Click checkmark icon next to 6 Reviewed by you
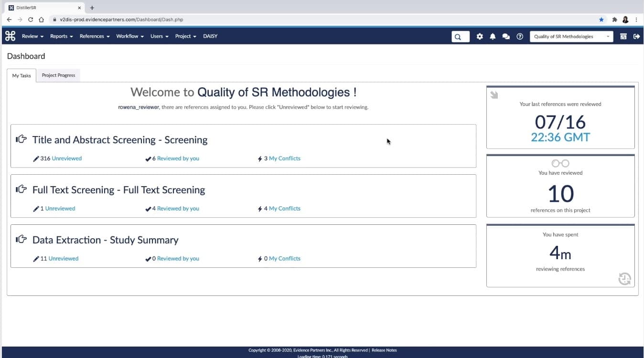 point(148,158)
